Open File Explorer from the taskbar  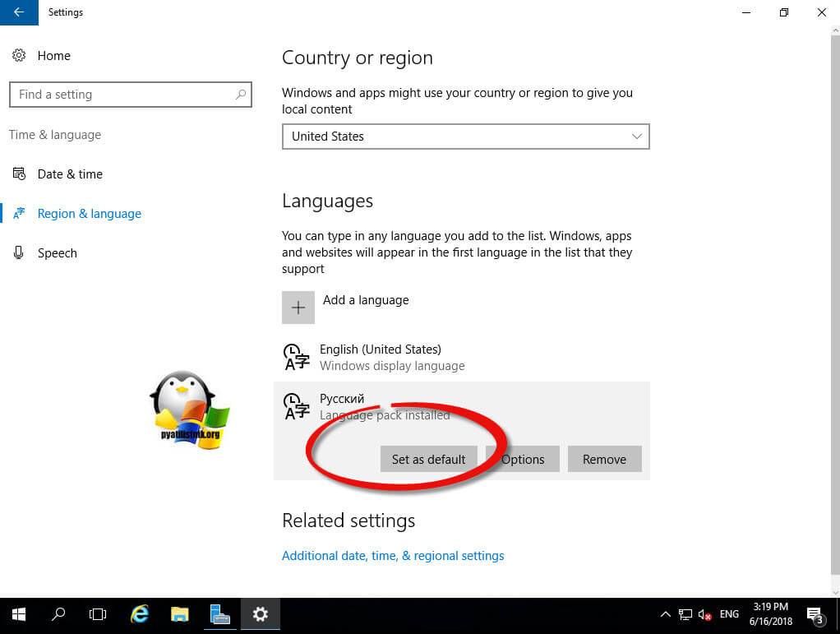coord(180,614)
